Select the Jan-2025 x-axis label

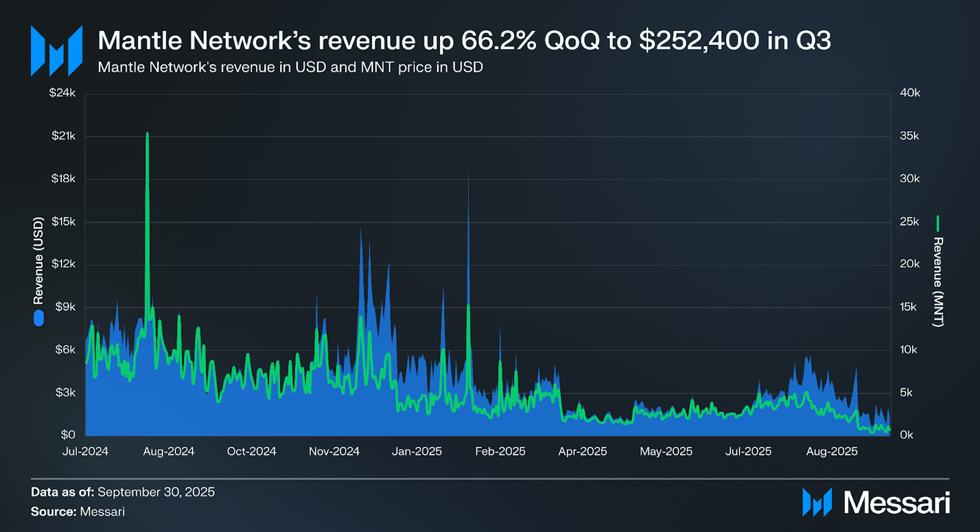[417, 451]
